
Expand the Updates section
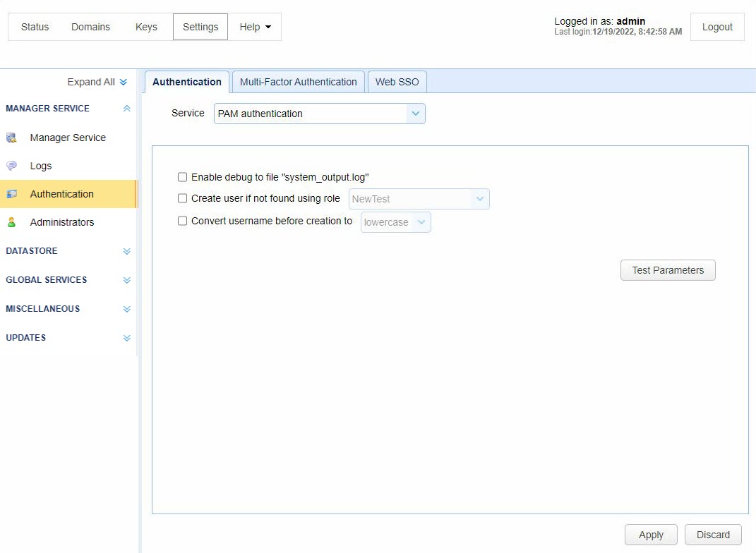127,338
